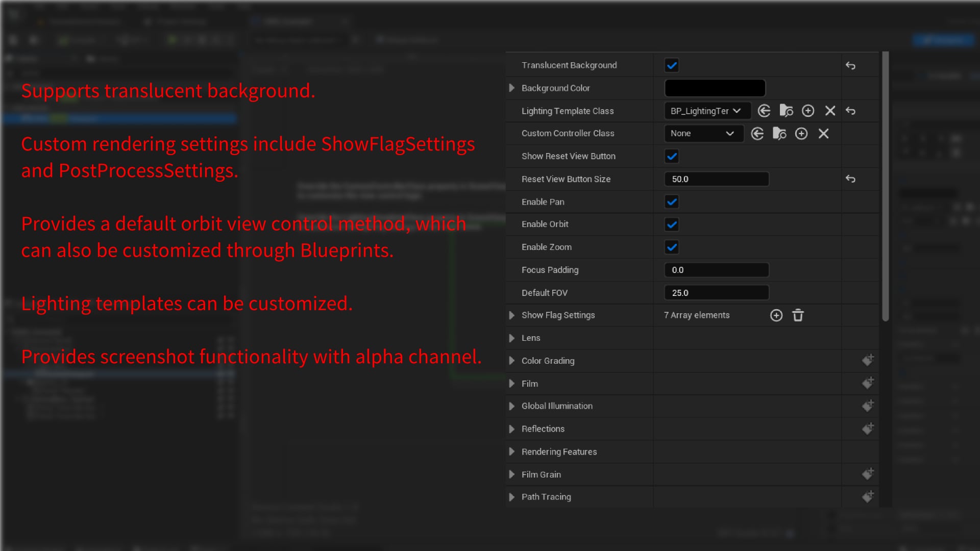Image resolution: width=980 pixels, height=551 pixels.
Task: Use selected asset for Lighting Template Class
Action: 764,111
